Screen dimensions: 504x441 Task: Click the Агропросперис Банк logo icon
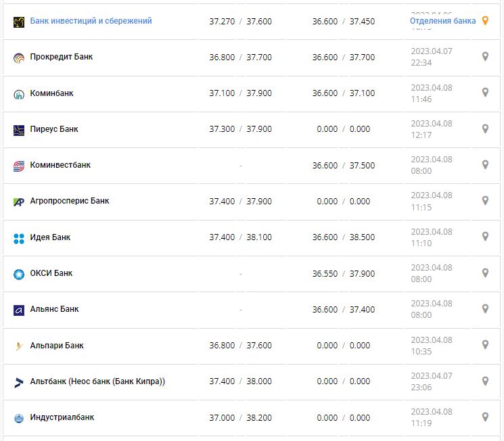tap(19, 202)
